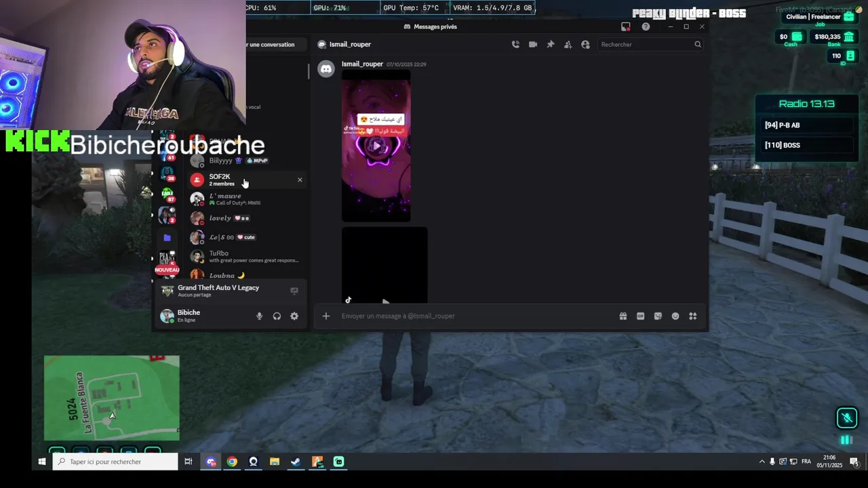Image resolution: width=868 pixels, height=488 pixels.
Task: Open DM with lovely
Action: coord(247,218)
